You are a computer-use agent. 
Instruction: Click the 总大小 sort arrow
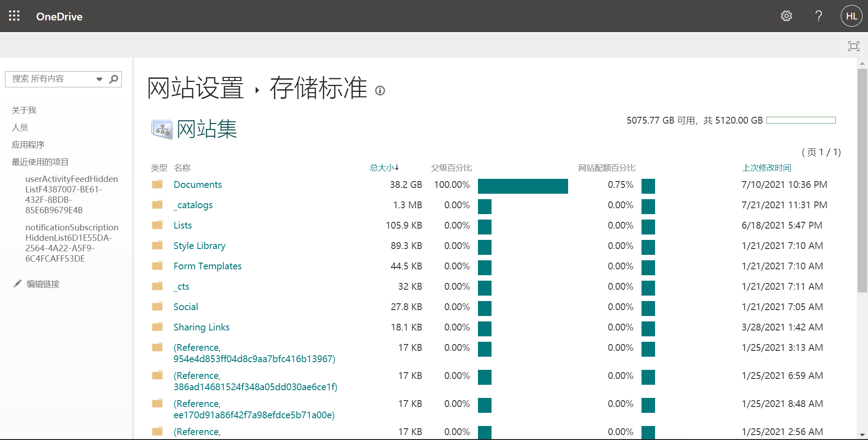(x=397, y=167)
